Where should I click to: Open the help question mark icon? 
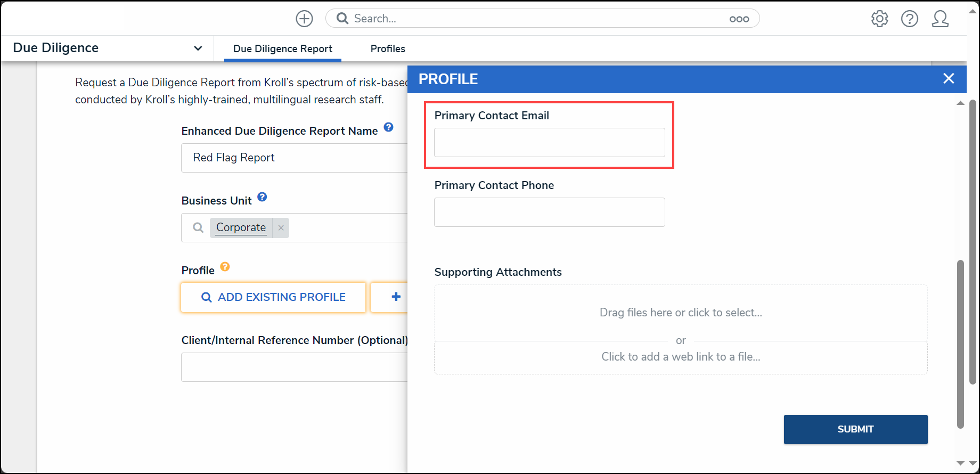[909, 19]
